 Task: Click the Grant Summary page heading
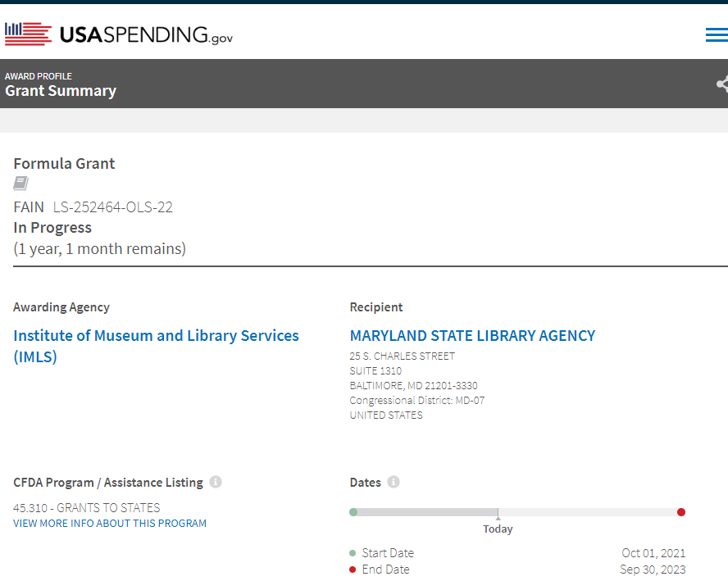click(61, 91)
